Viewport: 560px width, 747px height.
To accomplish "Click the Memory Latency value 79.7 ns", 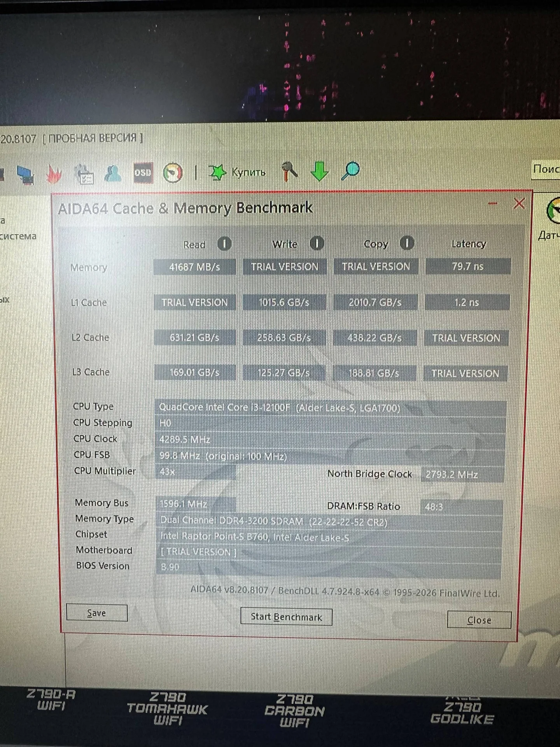I will coord(468,266).
